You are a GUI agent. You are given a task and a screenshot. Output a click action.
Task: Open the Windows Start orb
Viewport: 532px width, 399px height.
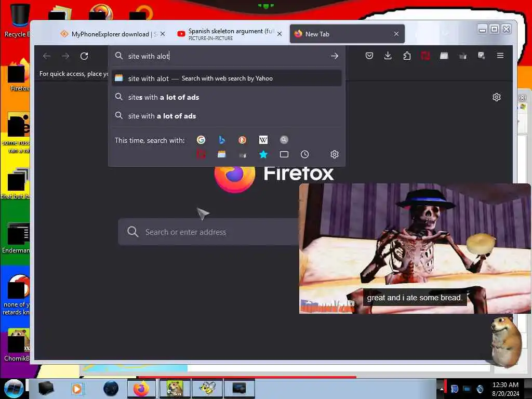click(x=14, y=389)
